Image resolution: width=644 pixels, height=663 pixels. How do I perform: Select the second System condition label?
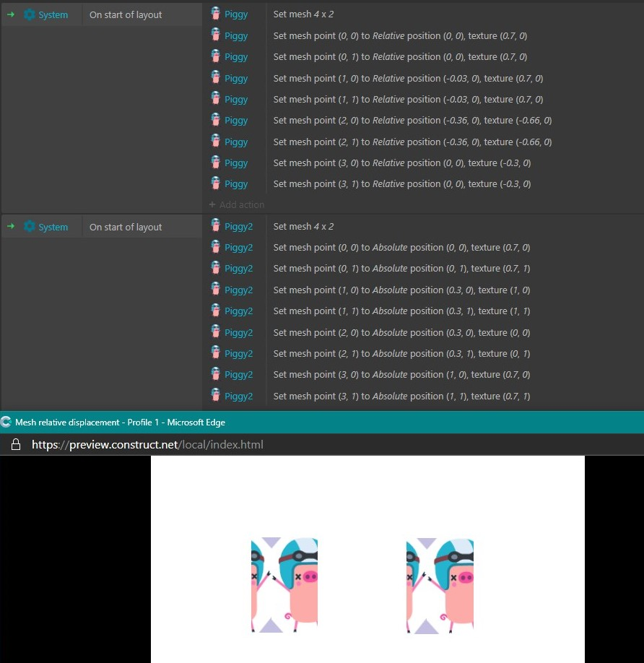53,227
